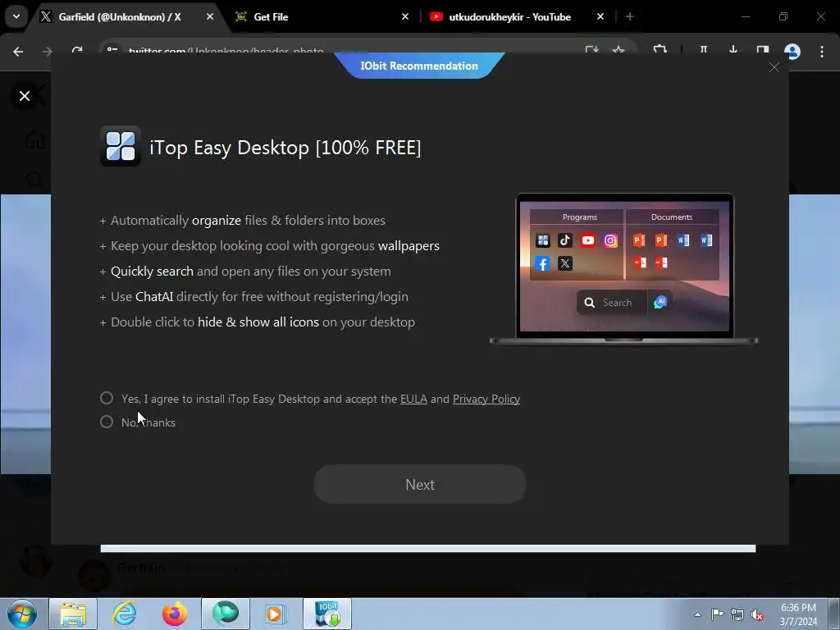Image resolution: width=840 pixels, height=630 pixels.
Task: Open the network icon in the system tray
Action: tap(737, 614)
